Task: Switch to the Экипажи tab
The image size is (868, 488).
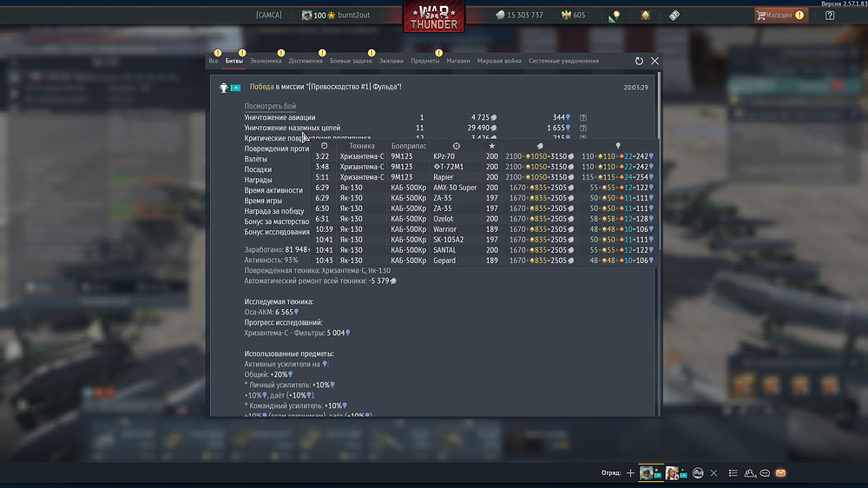Action: pyautogui.click(x=391, y=61)
